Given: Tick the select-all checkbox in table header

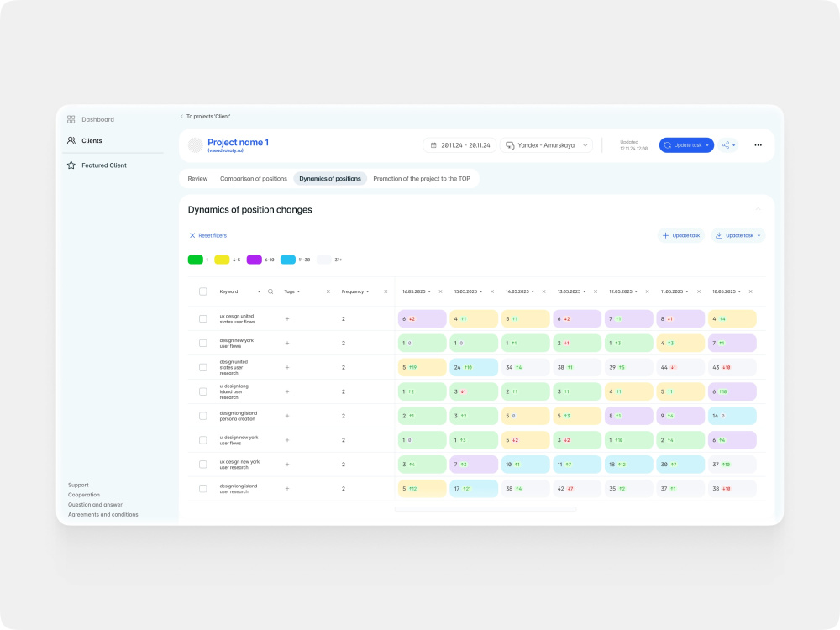Looking at the screenshot, I should click(x=203, y=291).
